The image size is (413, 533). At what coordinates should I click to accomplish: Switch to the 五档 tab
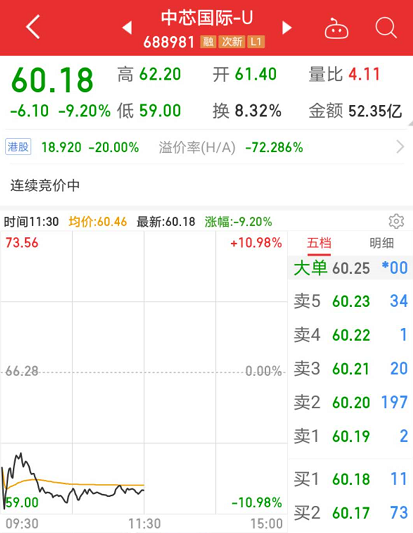pyautogui.click(x=319, y=243)
